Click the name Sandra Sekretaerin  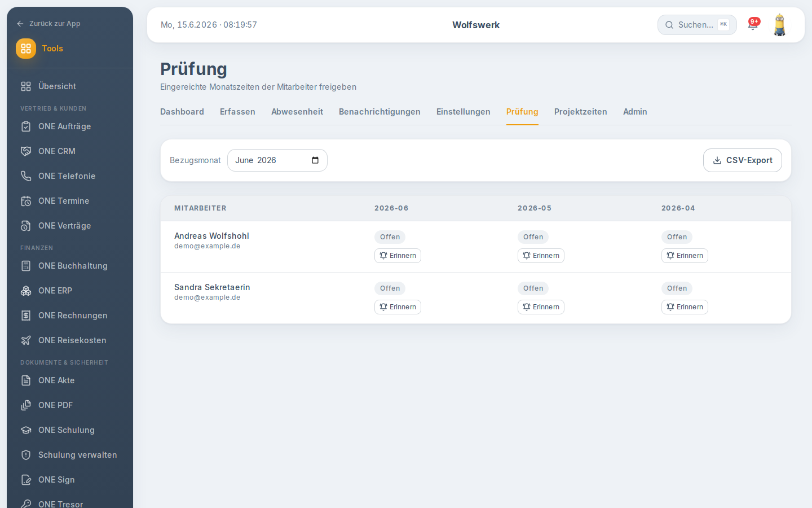[x=212, y=287]
